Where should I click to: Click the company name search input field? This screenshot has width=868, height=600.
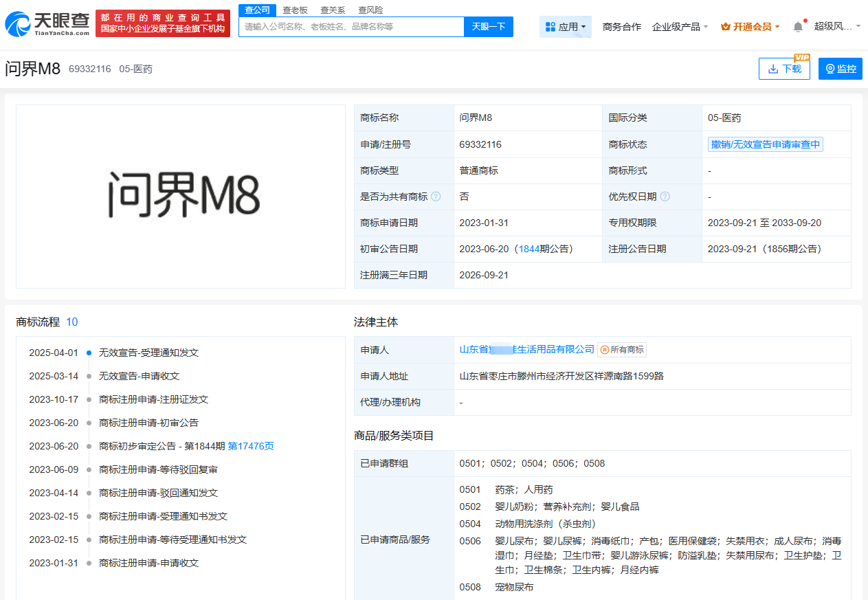point(351,27)
